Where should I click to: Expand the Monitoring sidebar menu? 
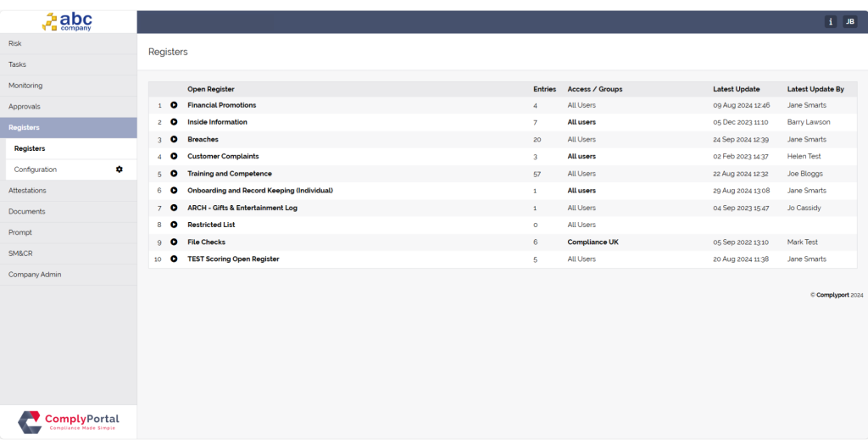(x=25, y=86)
